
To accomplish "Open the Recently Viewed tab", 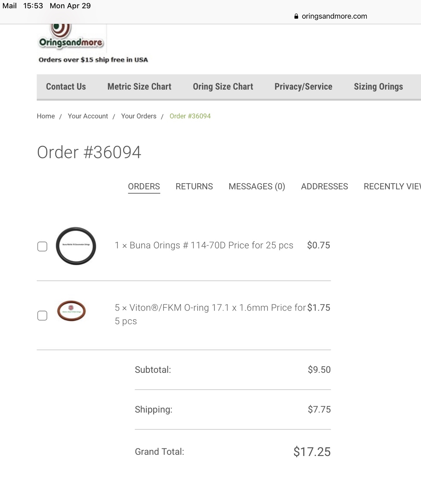I will 392,186.
